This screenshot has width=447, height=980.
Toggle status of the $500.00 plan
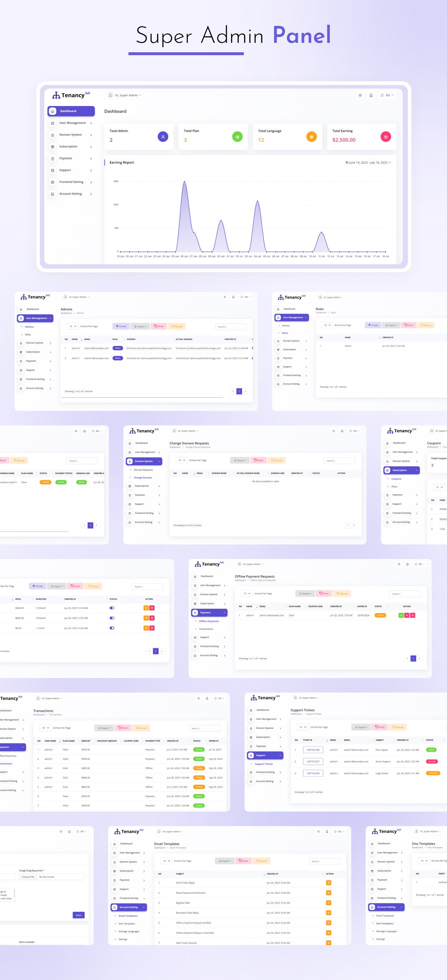pyautogui.click(x=112, y=608)
